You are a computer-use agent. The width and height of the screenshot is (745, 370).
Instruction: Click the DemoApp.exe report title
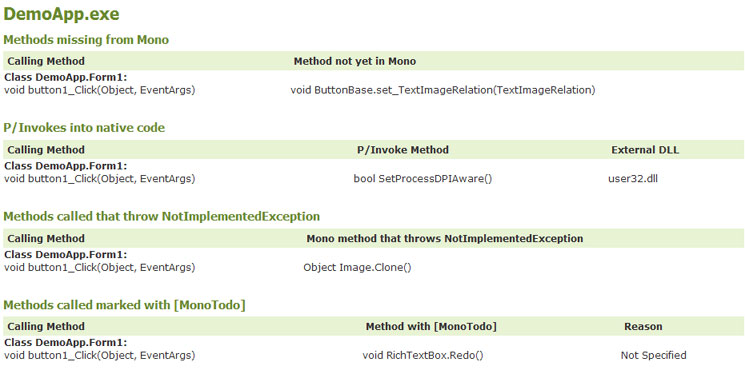tap(61, 14)
